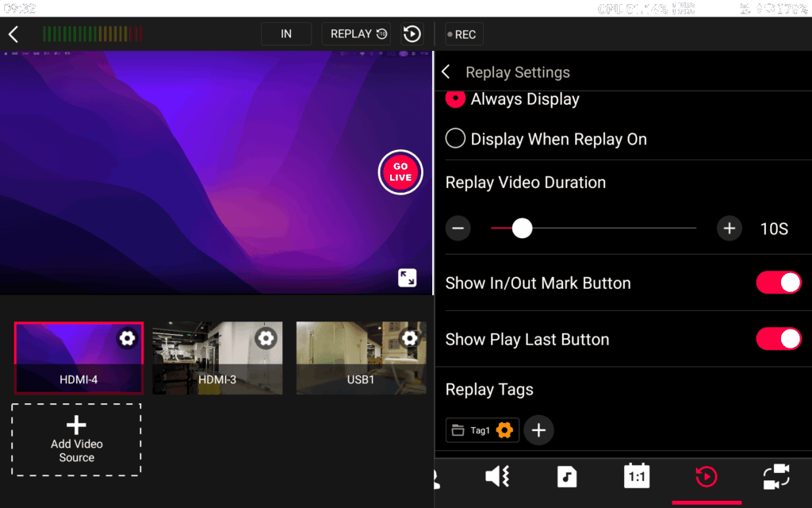
Task: Open the audio mixer tab
Action: pos(497,476)
